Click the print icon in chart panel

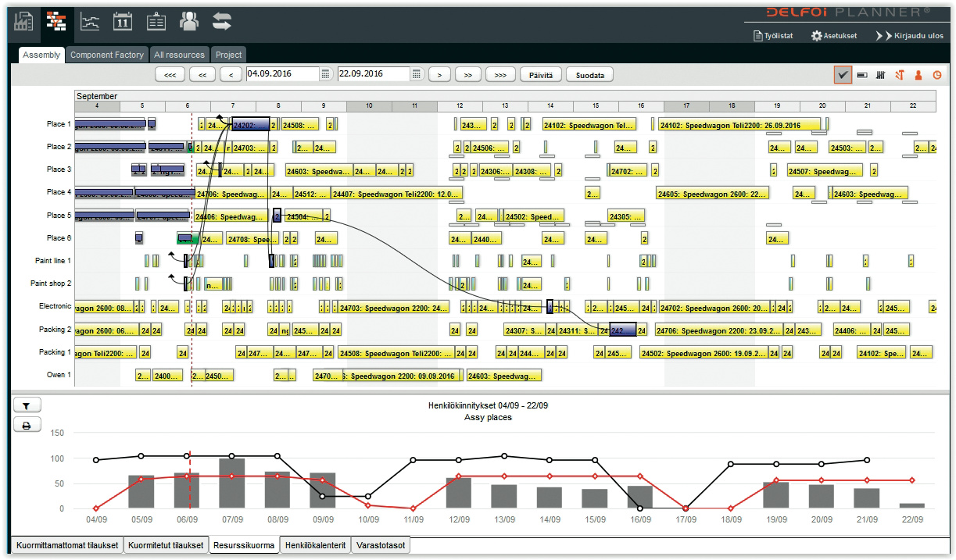point(27,426)
